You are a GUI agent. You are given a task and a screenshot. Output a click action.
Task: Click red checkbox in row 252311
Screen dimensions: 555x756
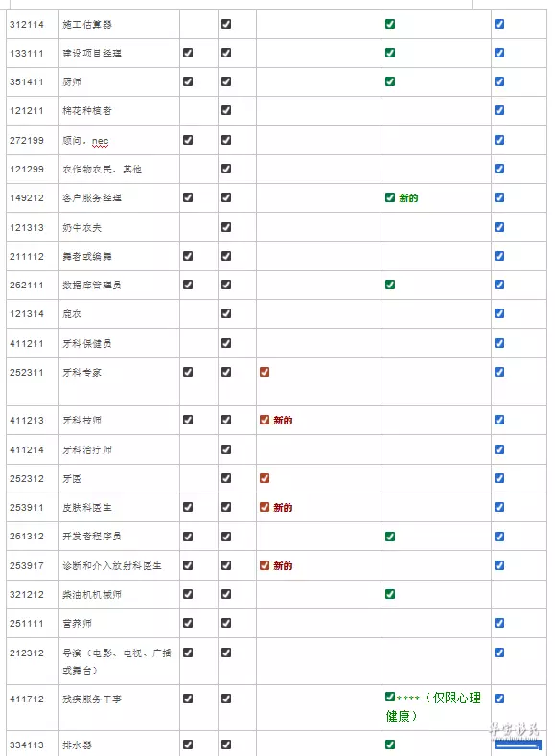coord(265,372)
